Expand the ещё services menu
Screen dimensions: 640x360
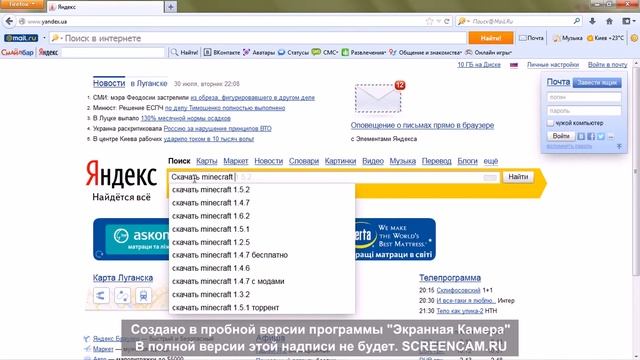pos(491,161)
